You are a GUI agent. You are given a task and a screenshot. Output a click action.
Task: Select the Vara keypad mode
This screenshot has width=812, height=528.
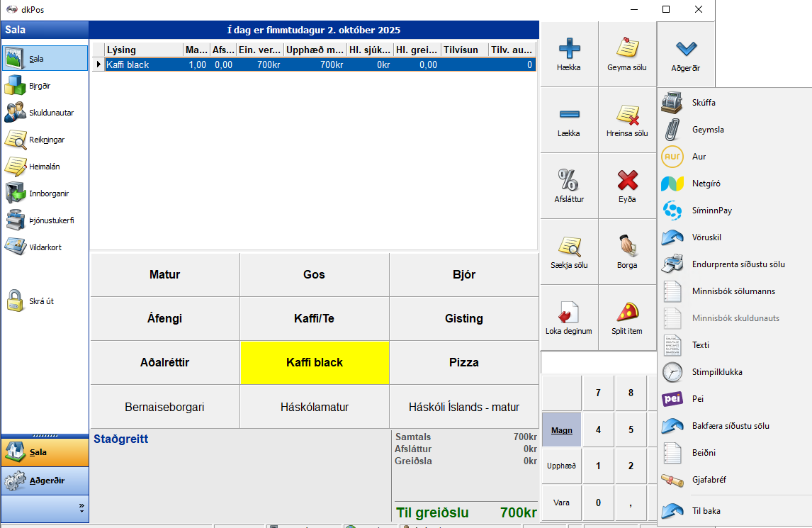coord(561,503)
